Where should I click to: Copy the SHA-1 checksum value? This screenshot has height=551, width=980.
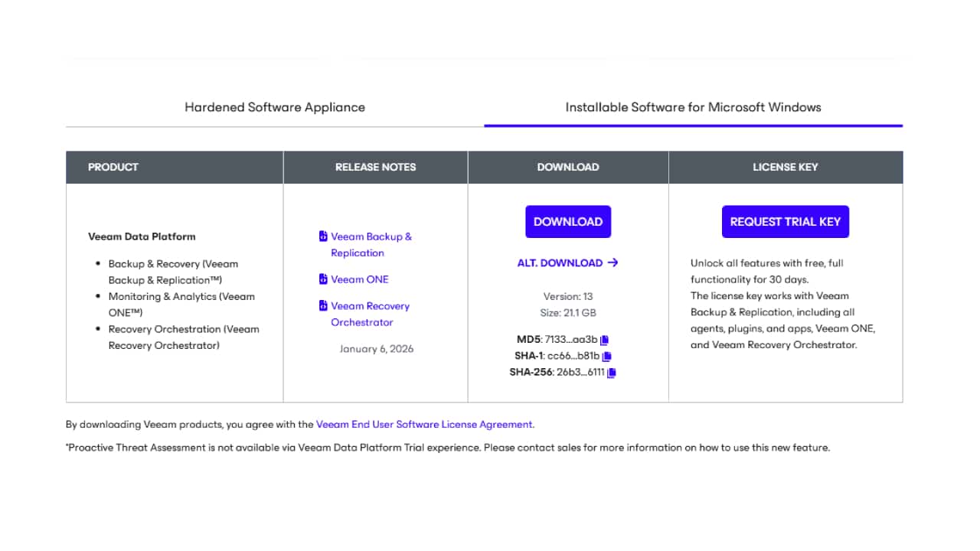click(607, 355)
